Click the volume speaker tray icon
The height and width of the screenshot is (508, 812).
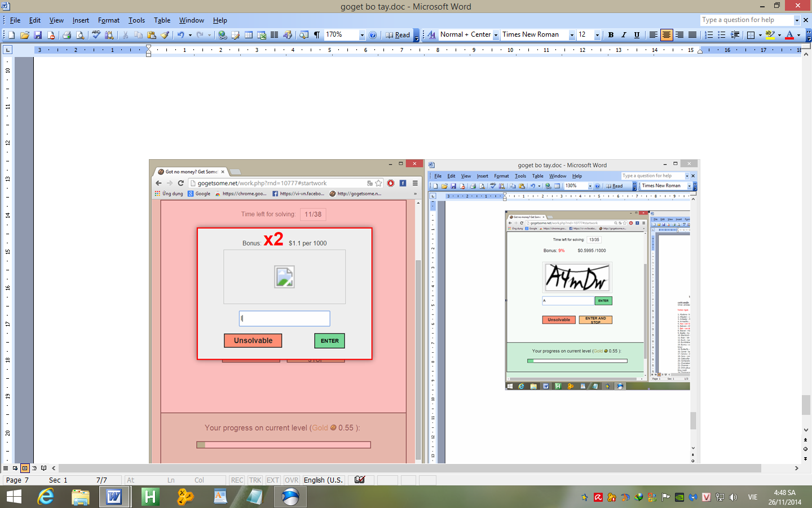pos(733,497)
